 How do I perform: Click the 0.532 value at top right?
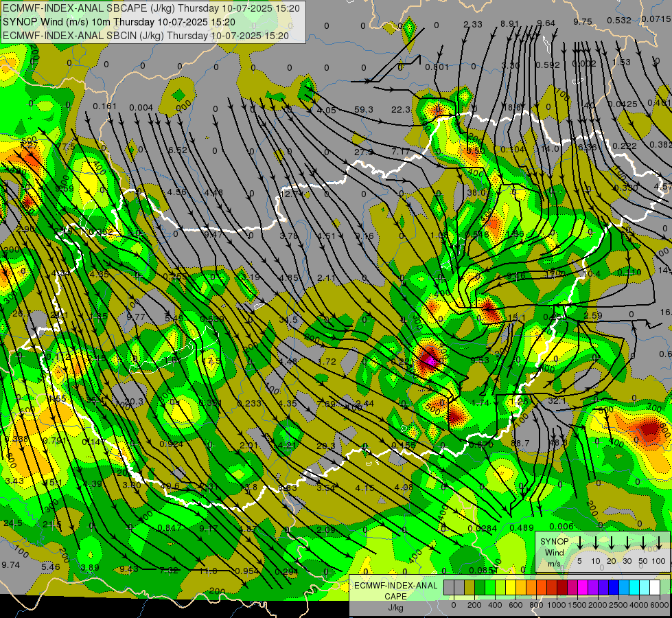(619, 20)
